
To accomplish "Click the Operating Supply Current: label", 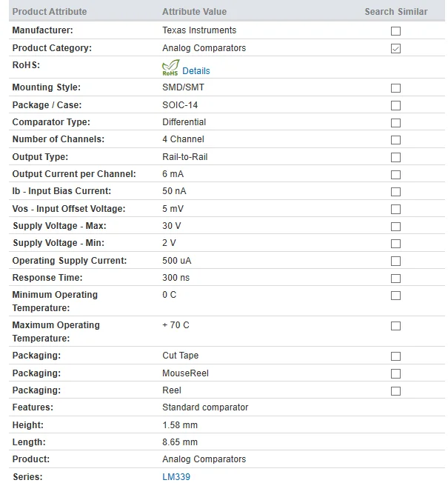I will [70, 261].
